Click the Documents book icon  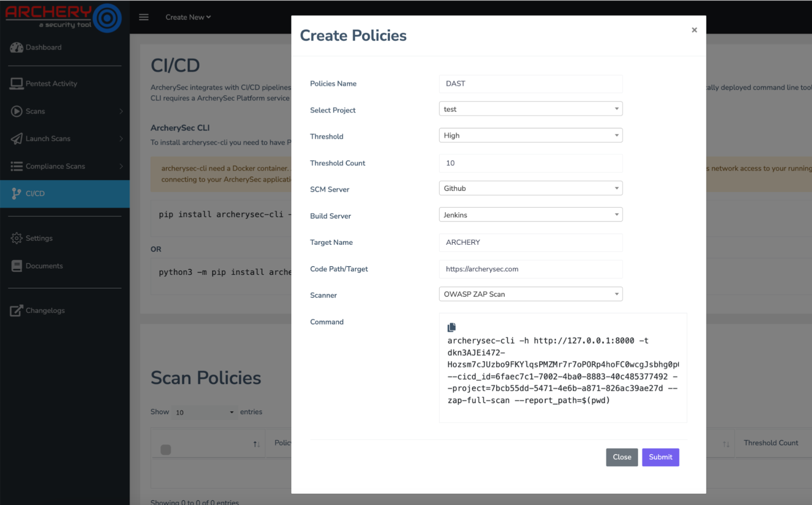coord(17,266)
